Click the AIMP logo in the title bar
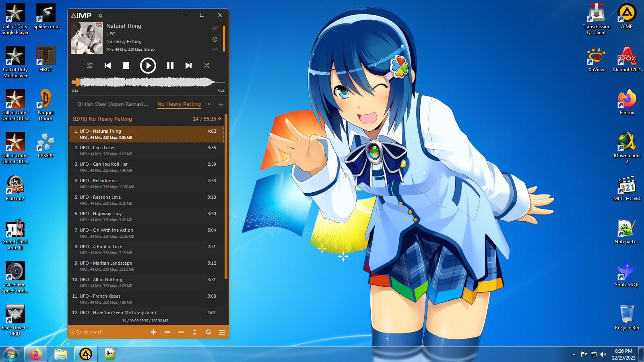 pyautogui.click(x=81, y=15)
